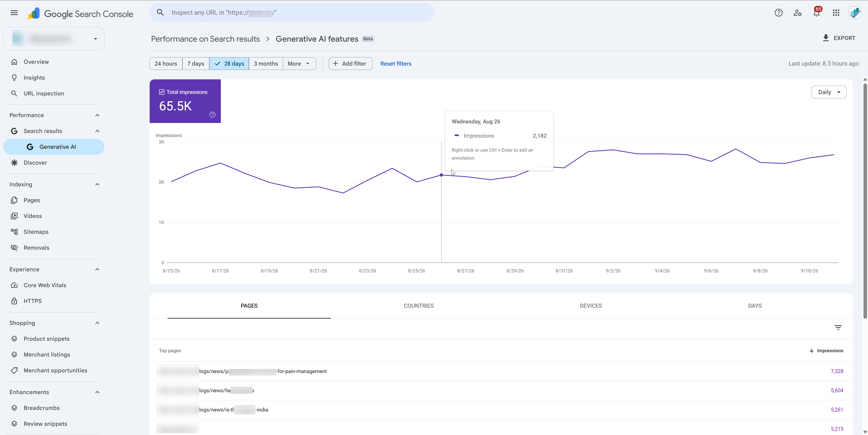Viewport: 868px width, 435px height.
Task: Click the search magnifier in URL bar
Action: coord(160,12)
